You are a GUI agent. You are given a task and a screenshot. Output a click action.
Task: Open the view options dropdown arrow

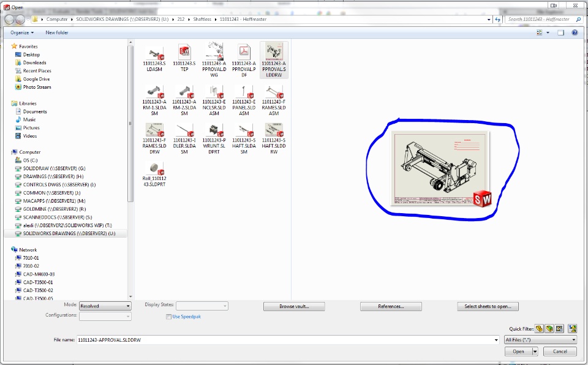(x=548, y=32)
